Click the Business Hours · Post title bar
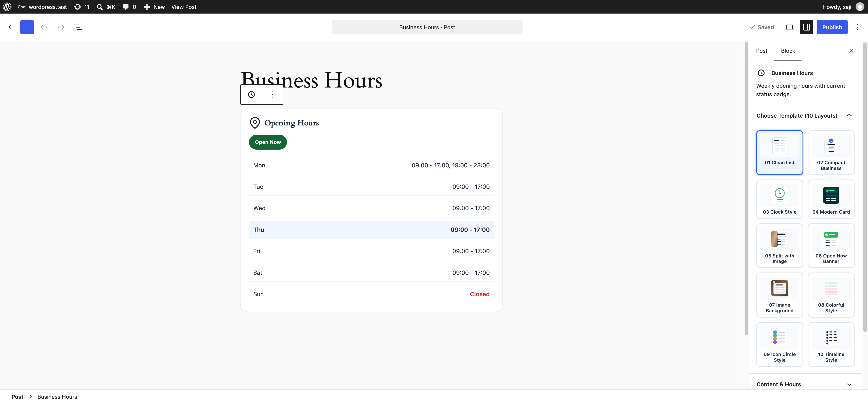Image resolution: width=868 pixels, height=417 pixels. [427, 27]
